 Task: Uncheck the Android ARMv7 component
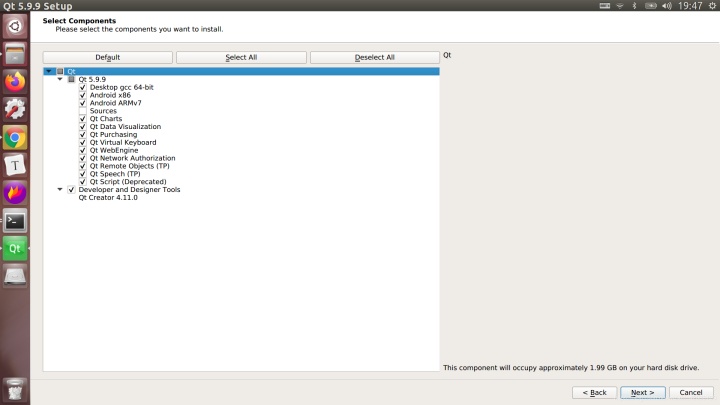(83, 103)
